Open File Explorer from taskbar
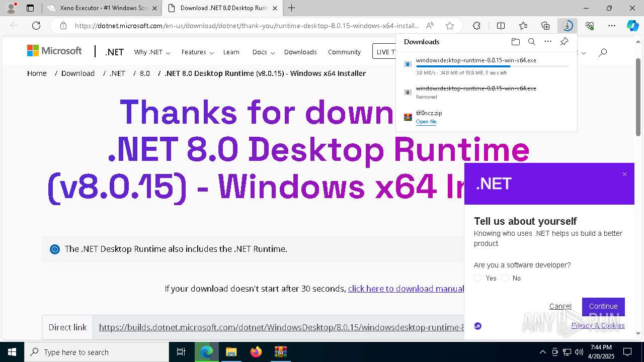The height and width of the screenshot is (362, 644). click(231, 352)
